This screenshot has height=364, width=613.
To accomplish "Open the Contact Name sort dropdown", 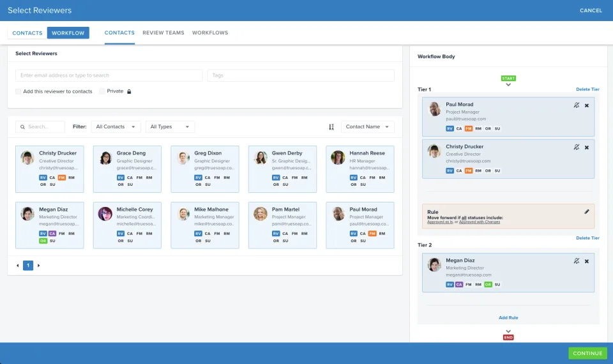I will [368, 126].
